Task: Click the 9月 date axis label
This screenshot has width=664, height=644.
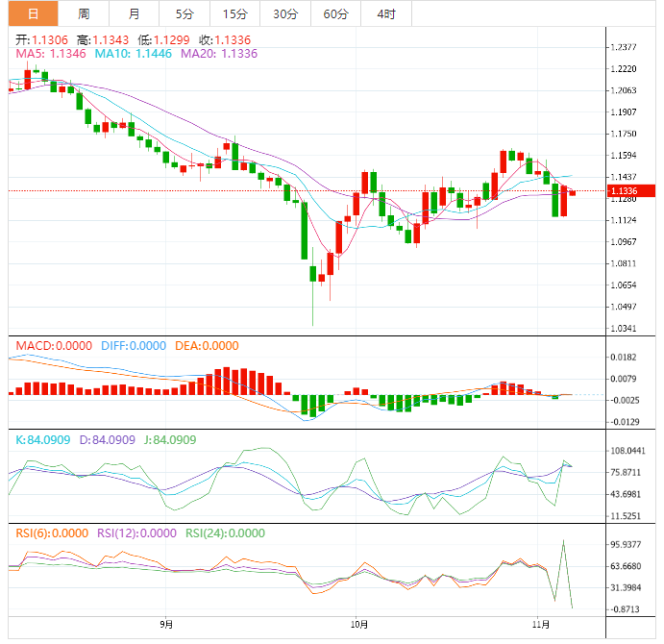Action: click(166, 625)
